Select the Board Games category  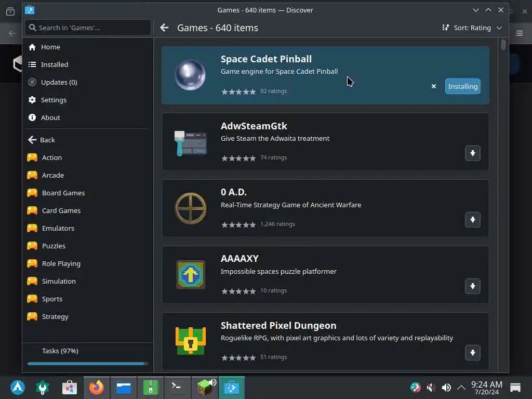pos(87,193)
